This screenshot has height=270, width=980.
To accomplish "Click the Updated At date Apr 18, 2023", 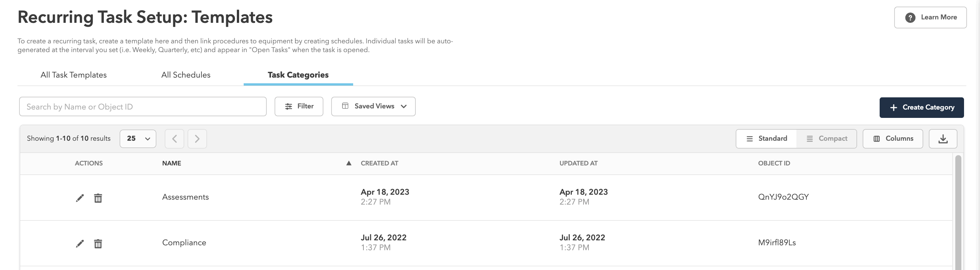I will (584, 192).
